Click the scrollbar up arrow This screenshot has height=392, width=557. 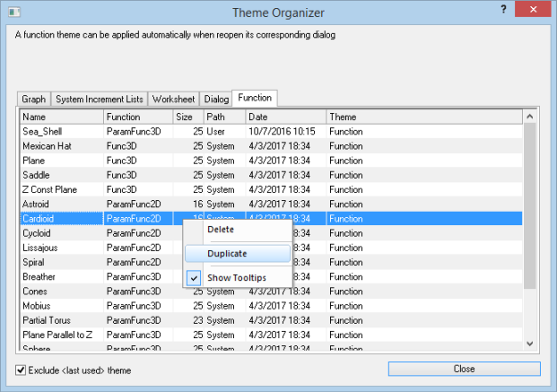529,117
